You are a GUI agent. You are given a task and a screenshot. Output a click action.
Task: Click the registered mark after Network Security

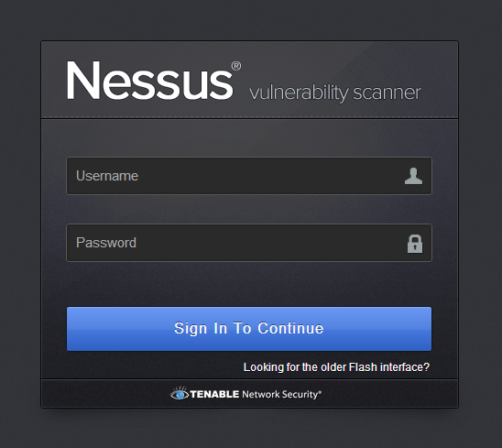(x=320, y=391)
